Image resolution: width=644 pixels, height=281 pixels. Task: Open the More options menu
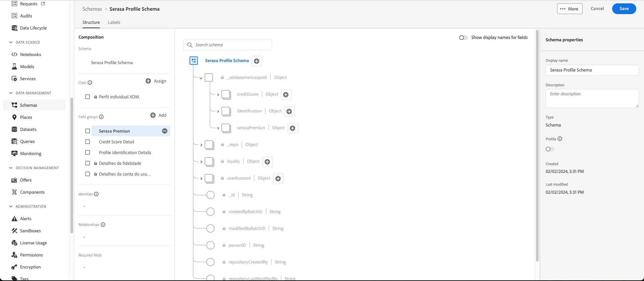coord(570,9)
